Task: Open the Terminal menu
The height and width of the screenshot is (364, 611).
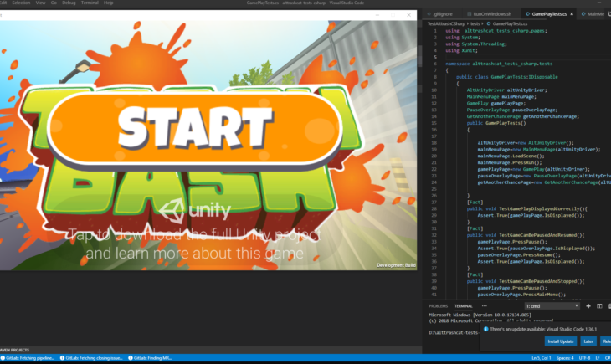Action: tap(90, 3)
